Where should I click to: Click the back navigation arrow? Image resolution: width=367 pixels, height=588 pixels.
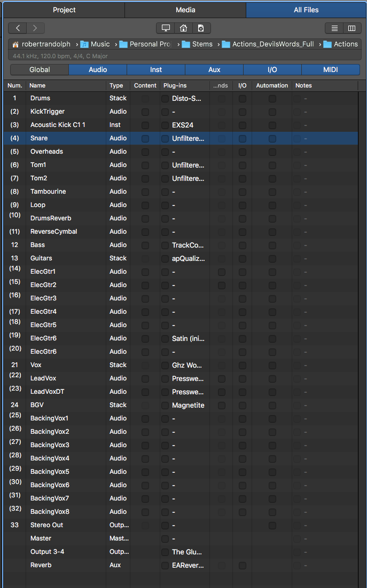click(x=18, y=28)
